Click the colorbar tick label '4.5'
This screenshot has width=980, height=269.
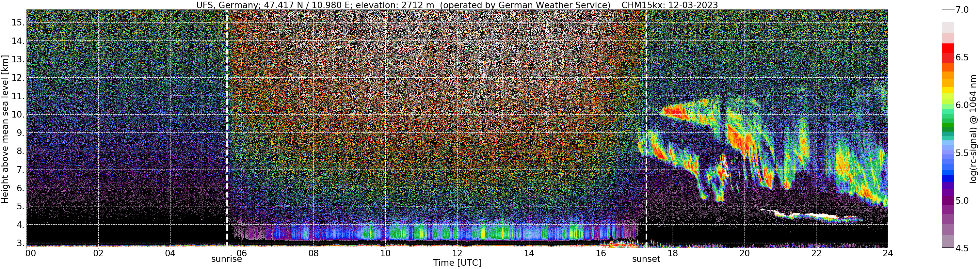pyautogui.click(x=962, y=248)
